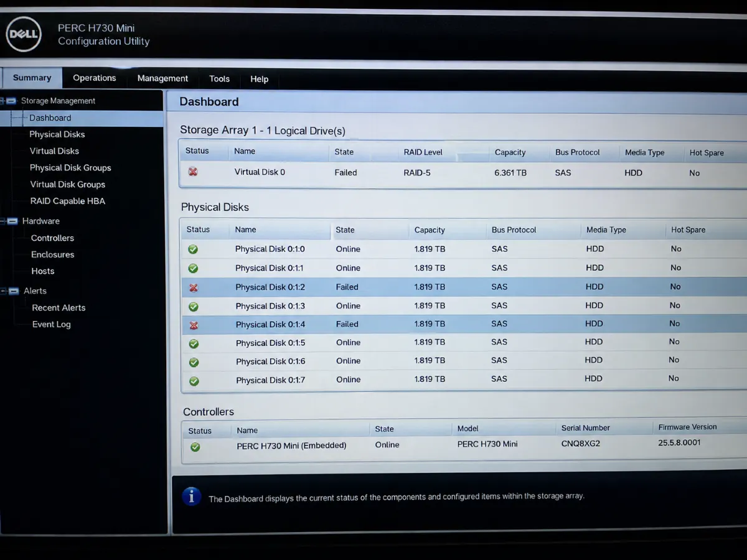
Task: Click the RAID-5 value for Virtual Disk 0
Action: [x=417, y=172]
